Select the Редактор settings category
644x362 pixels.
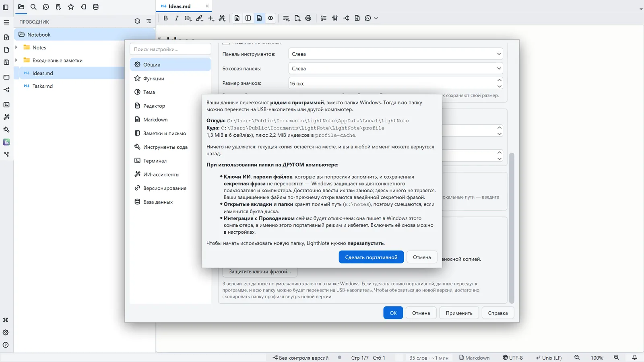(x=170, y=106)
